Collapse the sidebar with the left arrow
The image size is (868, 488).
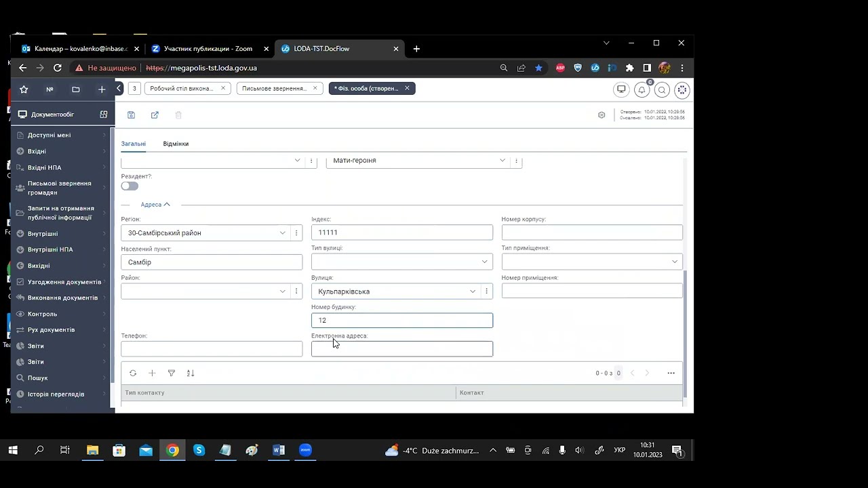[119, 88]
